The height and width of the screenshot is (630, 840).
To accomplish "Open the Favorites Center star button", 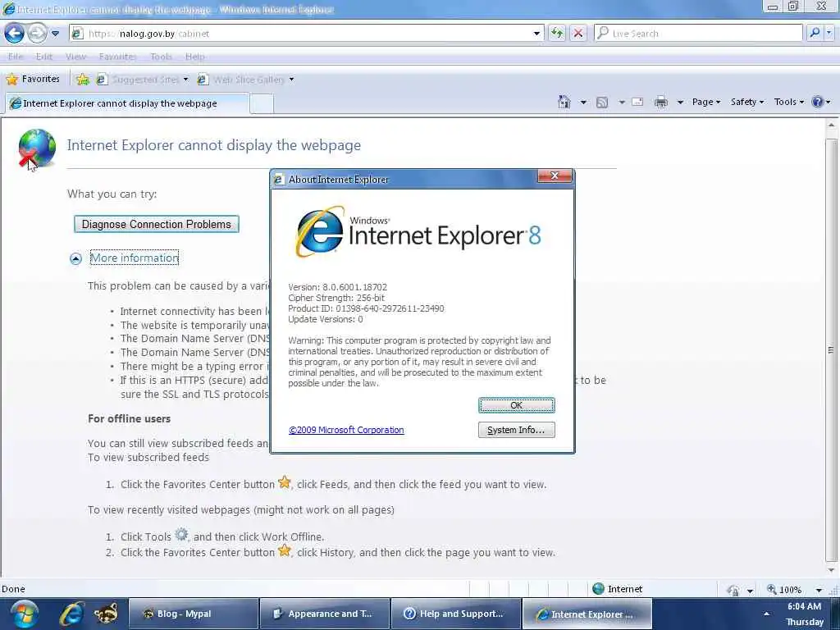I will click(x=33, y=80).
